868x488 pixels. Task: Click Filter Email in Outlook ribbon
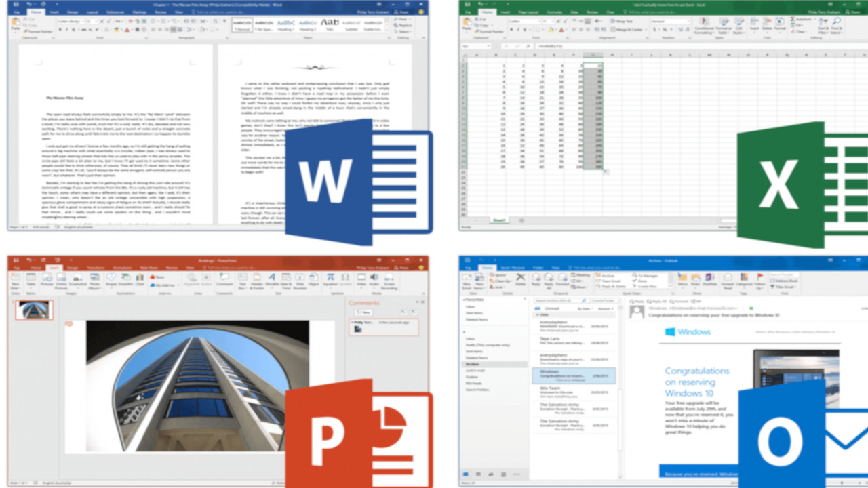784,287
